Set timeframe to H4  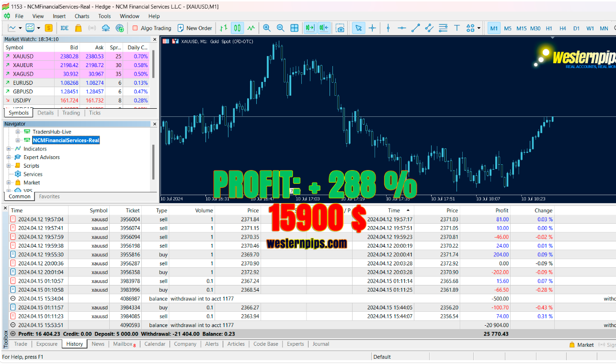click(x=563, y=28)
